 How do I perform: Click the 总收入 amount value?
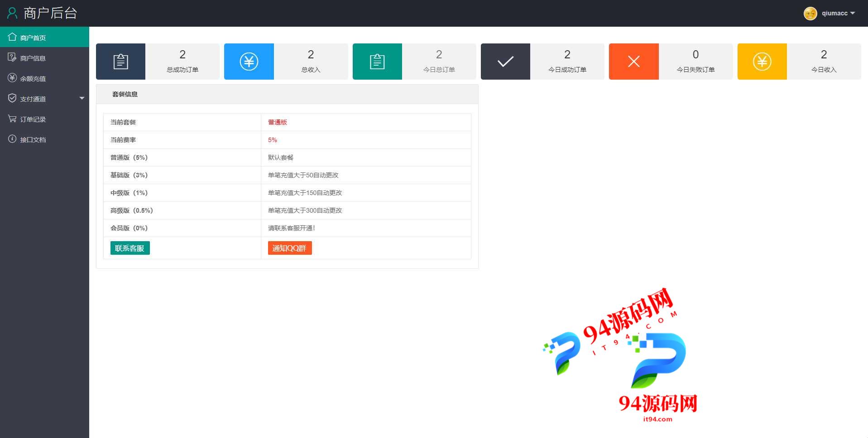coord(311,55)
